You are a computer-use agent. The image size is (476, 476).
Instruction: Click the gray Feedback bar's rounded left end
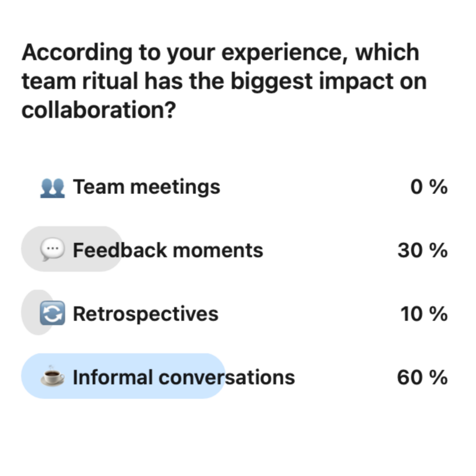coord(30,249)
